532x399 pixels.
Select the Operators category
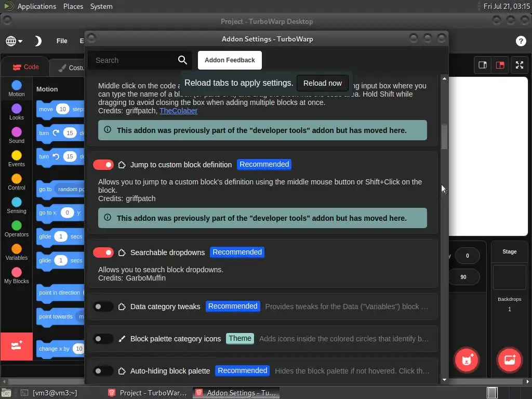(17, 229)
